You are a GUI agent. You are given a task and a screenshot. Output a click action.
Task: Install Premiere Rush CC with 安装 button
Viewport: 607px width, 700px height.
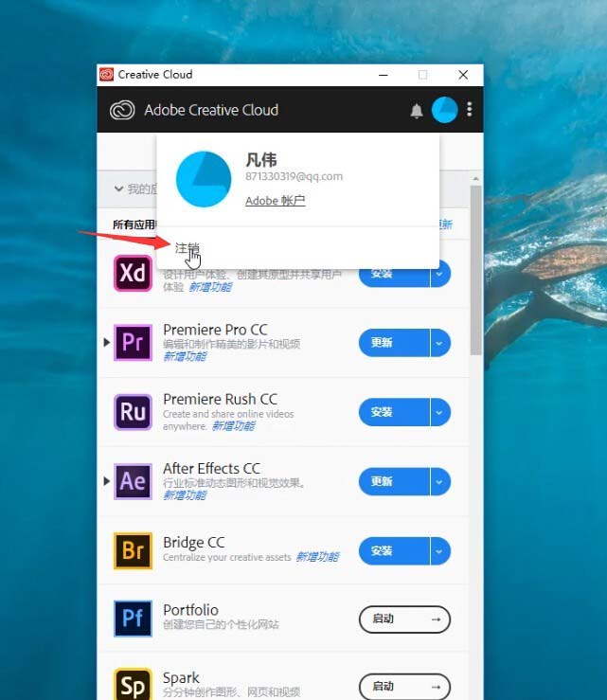[x=394, y=412]
